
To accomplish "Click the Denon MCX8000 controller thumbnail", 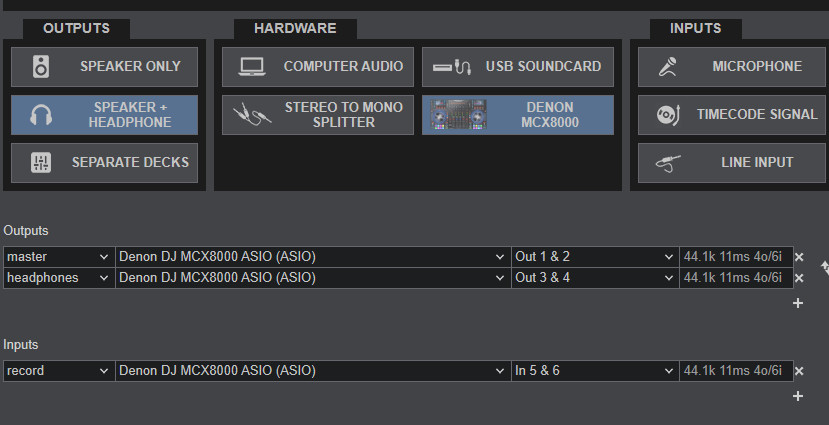I will click(x=459, y=115).
